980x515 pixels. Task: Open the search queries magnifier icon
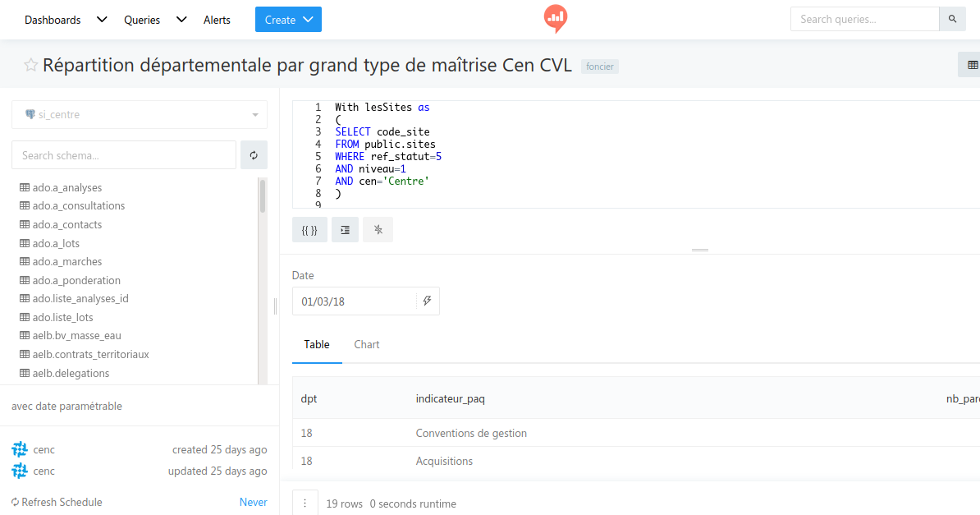click(x=952, y=18)
